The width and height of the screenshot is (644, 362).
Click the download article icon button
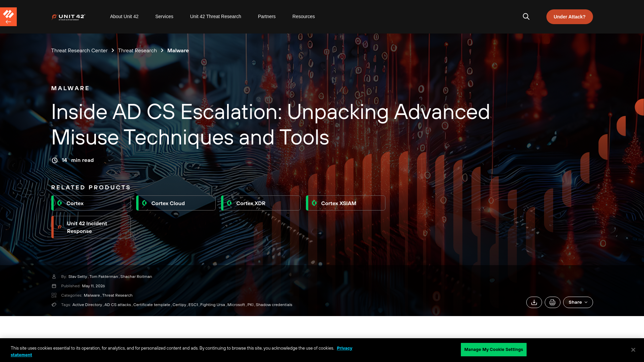point(534,302)
